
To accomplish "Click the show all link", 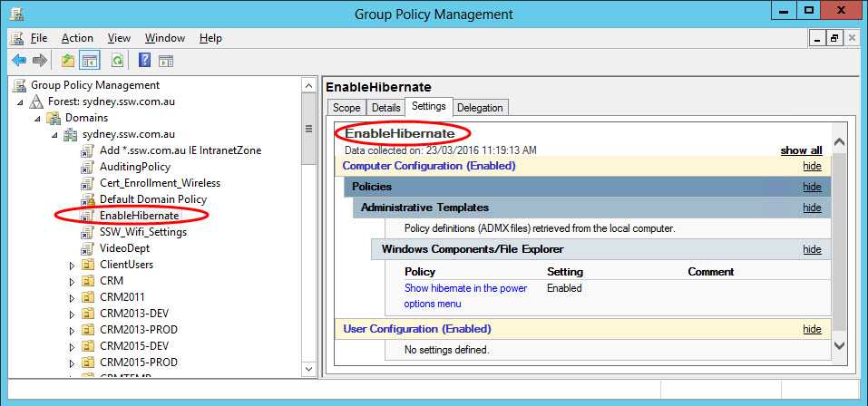I will (801, 150).
